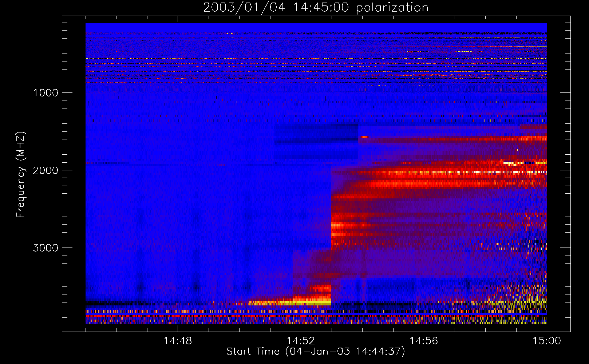Click the plot title "2003/01/04 14:45:00 polarization"
Image resolution: width=589 pixels, height=364 pixels.
point(316,8)
